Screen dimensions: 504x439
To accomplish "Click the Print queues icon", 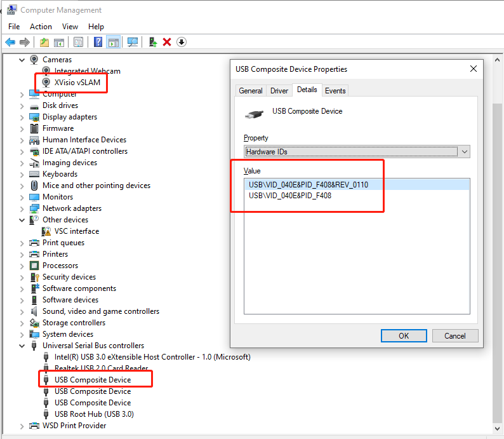I will (x=34, y=243).
